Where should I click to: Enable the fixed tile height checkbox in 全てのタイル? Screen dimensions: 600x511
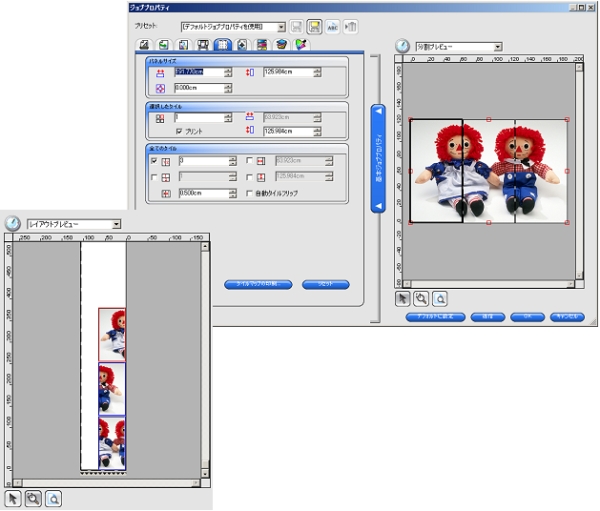click(249, 177)
